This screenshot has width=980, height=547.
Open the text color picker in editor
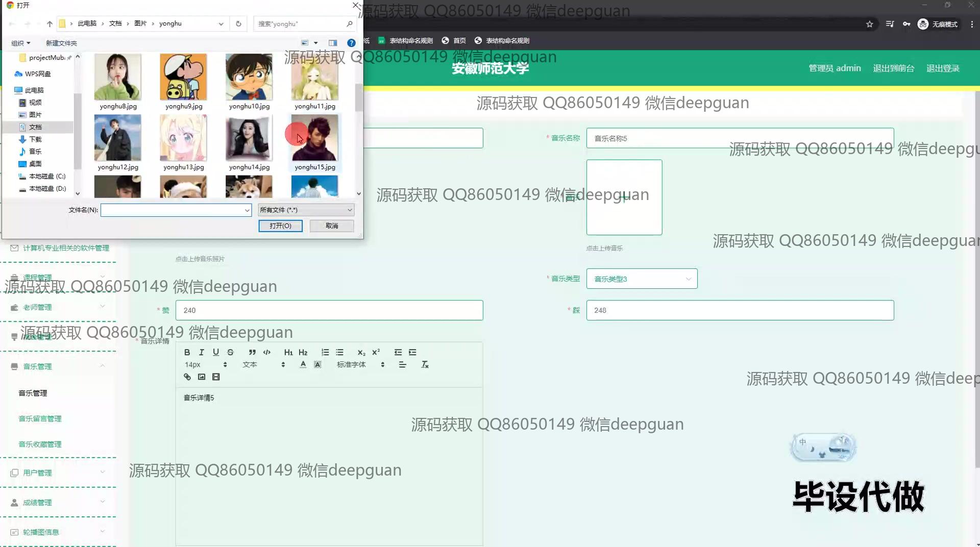pyautogui.click(x=303, y=365)
